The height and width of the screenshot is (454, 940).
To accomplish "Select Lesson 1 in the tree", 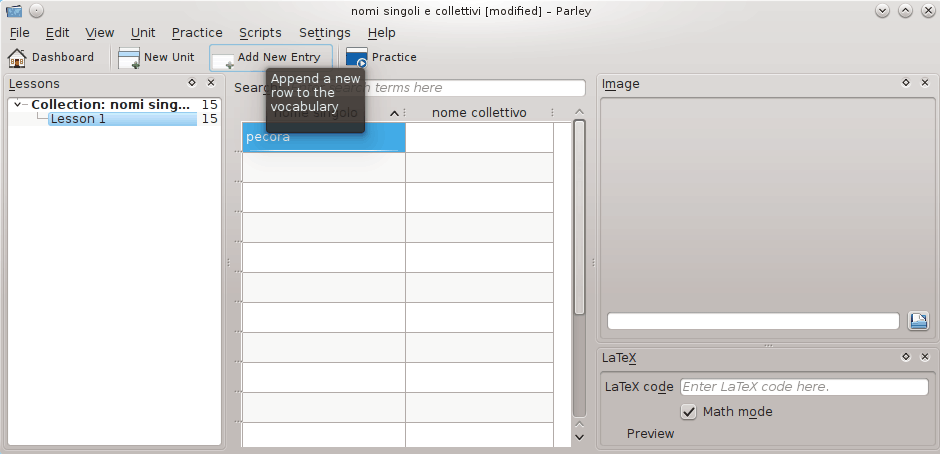I will pos(78,119).
